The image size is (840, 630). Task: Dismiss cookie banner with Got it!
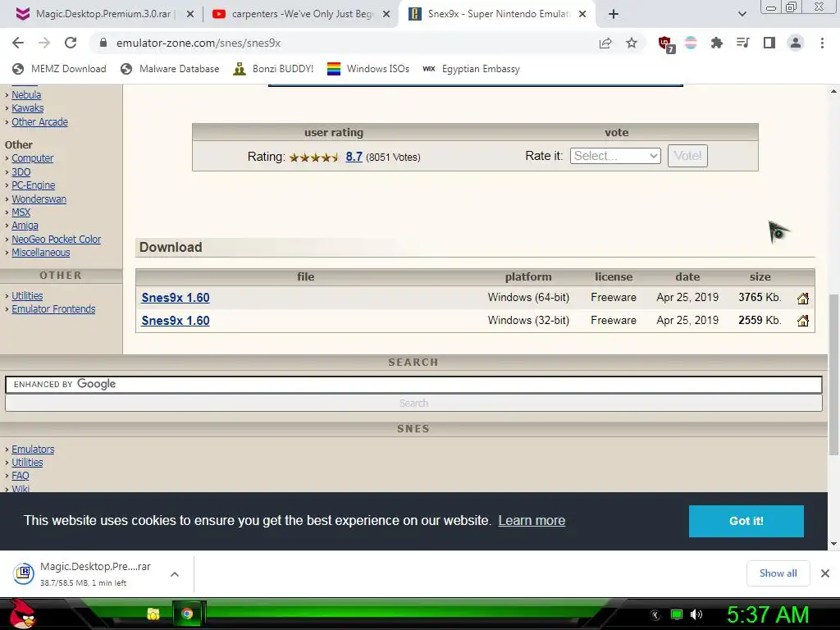[x=746, y=521]
